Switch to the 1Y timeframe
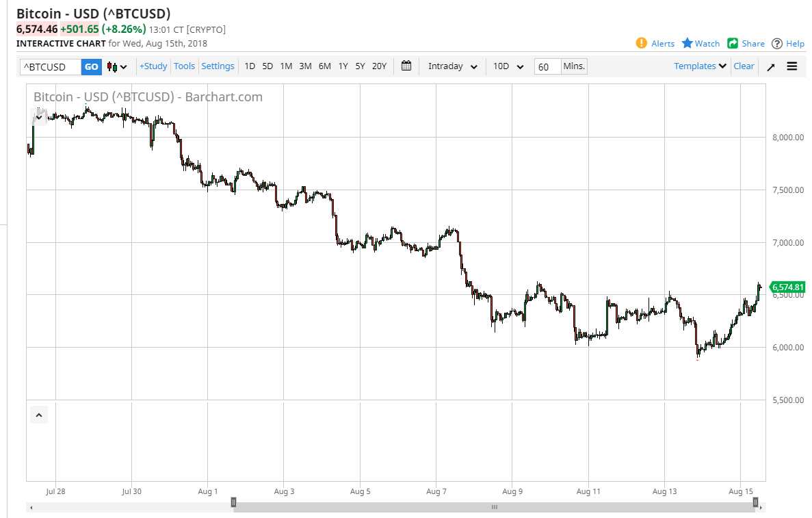Viewport: 812px width, 518px height. tap(343, 66)
